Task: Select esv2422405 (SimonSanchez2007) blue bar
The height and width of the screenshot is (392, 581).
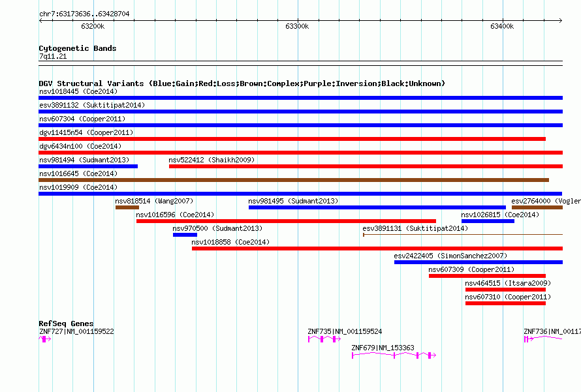Action: (479, 262)
